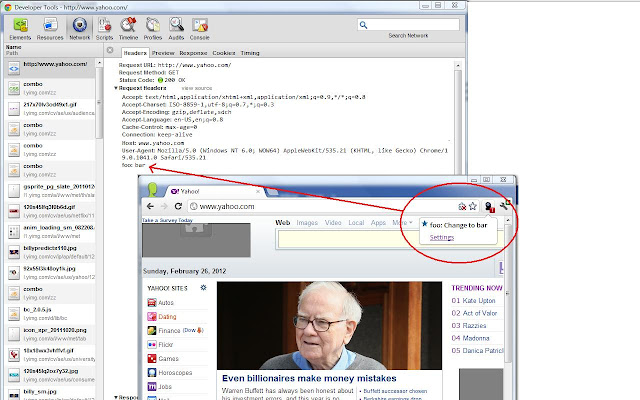Click the Search Network input field
The image size is (640, 400).
tap(407, 23)
